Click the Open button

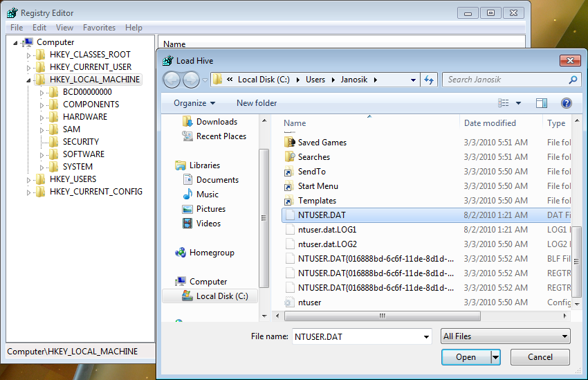coord(466,357)
